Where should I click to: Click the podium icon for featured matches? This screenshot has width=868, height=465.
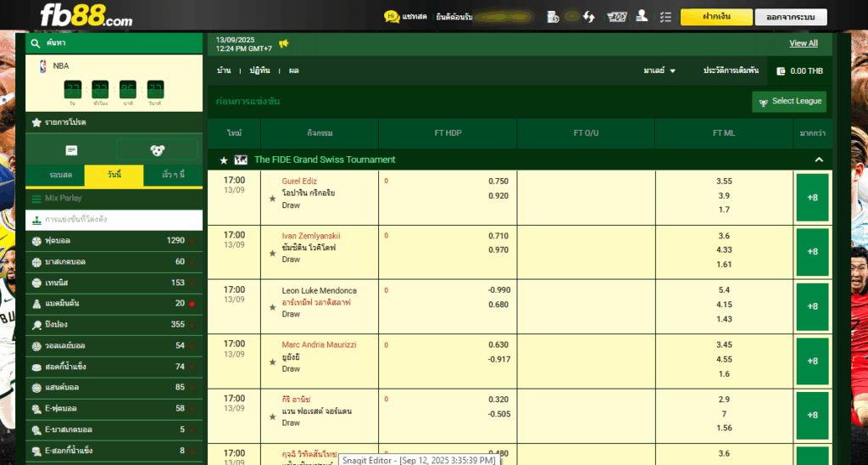tap(36, 220)
